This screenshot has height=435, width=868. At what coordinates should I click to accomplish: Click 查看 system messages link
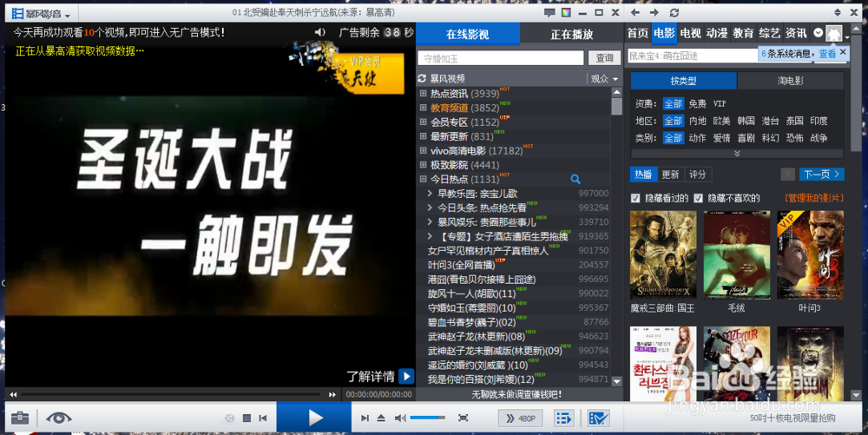(827, 54)
